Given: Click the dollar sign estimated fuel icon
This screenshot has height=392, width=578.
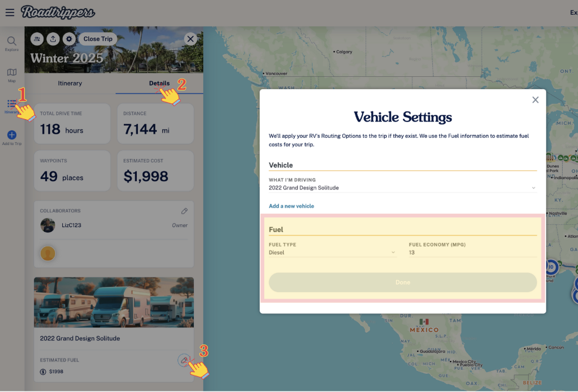Looking at the screenshot, I should (x=43, y=371).
